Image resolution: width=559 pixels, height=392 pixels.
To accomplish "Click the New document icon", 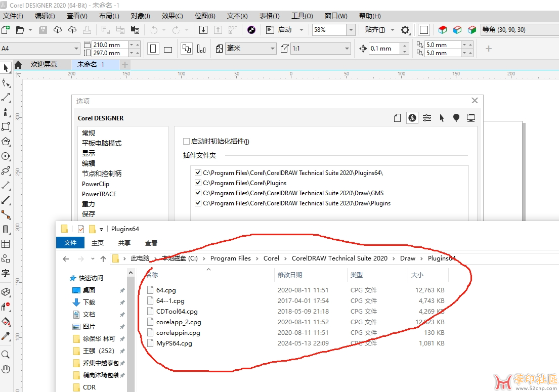I will (6, 30).
